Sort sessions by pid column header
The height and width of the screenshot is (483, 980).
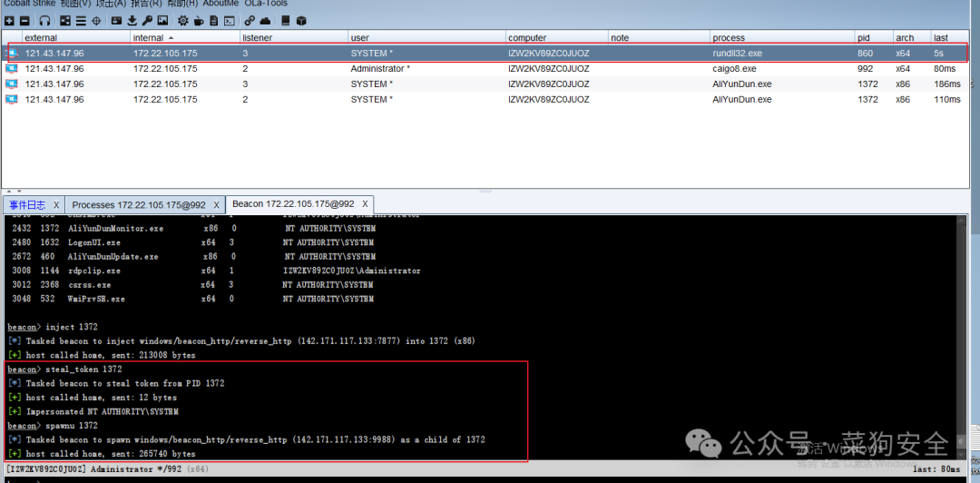point(874,37)
